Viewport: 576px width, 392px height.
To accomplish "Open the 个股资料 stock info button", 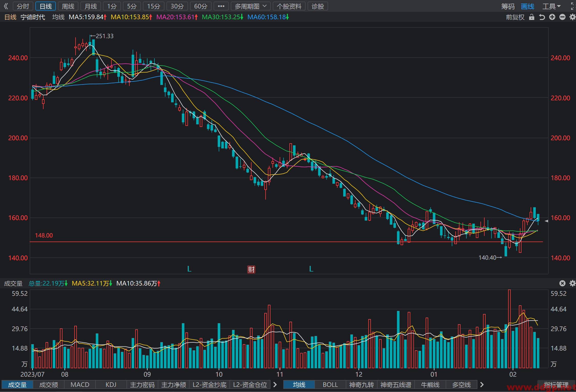I will click(289, 6).
